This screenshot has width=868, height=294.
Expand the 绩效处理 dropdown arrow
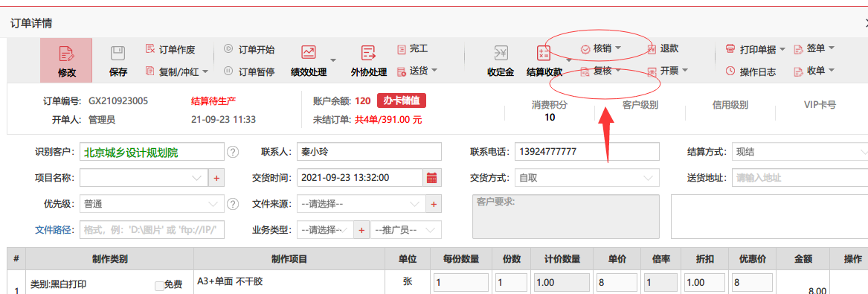click(x=333, y=60)
